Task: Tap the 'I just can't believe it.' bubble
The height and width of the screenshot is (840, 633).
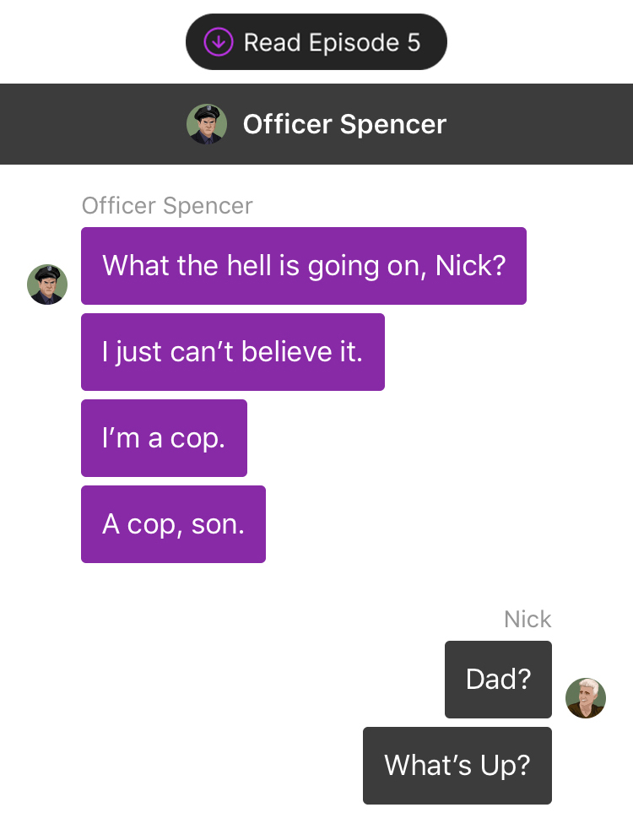Action: 233,352
